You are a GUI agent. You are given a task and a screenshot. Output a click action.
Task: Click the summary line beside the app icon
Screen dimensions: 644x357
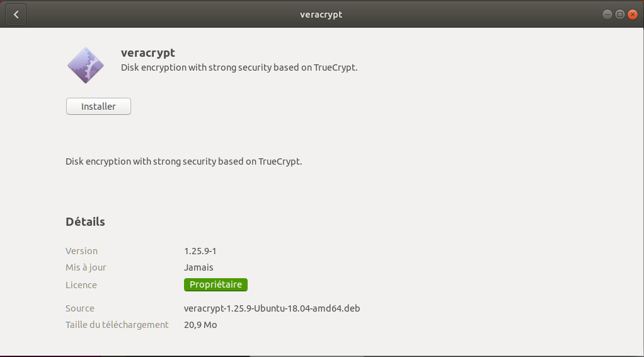point(239,67)
